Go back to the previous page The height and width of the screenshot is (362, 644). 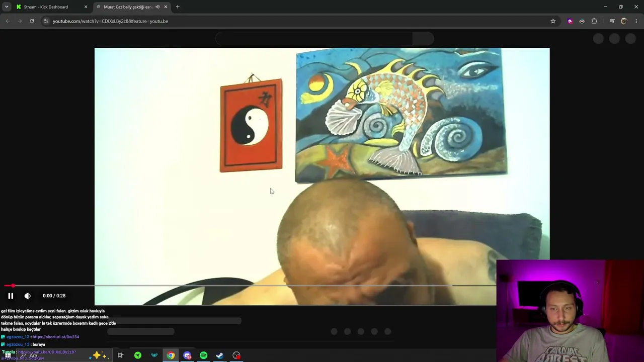coord(8,21)
